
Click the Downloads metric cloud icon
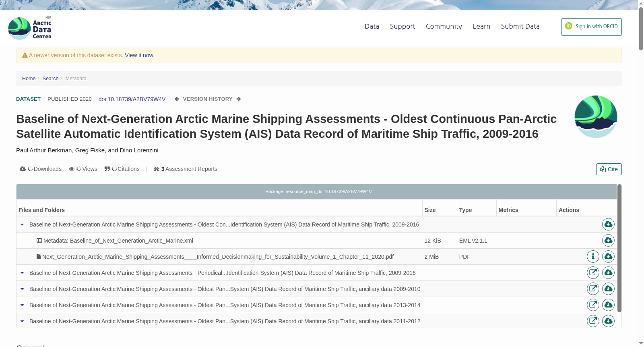[x=23, y=169]
